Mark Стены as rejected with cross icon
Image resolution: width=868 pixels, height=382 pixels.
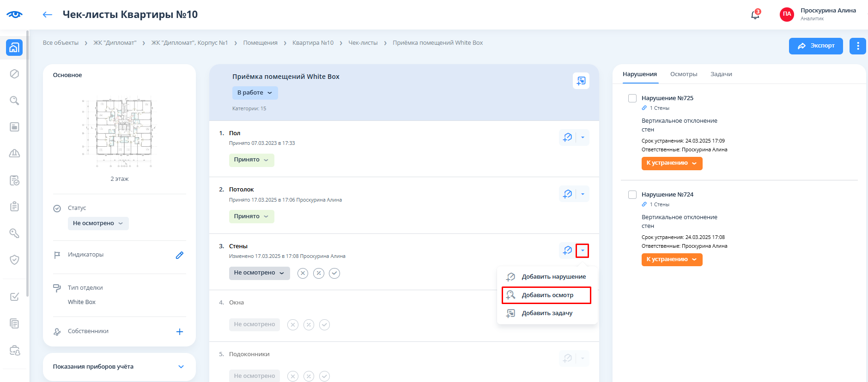coord(303,273)
